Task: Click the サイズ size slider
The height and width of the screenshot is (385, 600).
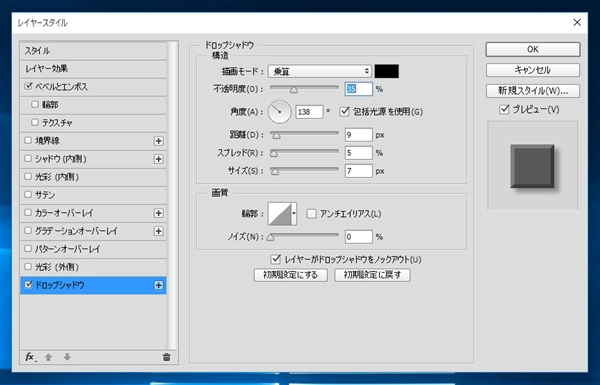Action: (x=304, y=170)
